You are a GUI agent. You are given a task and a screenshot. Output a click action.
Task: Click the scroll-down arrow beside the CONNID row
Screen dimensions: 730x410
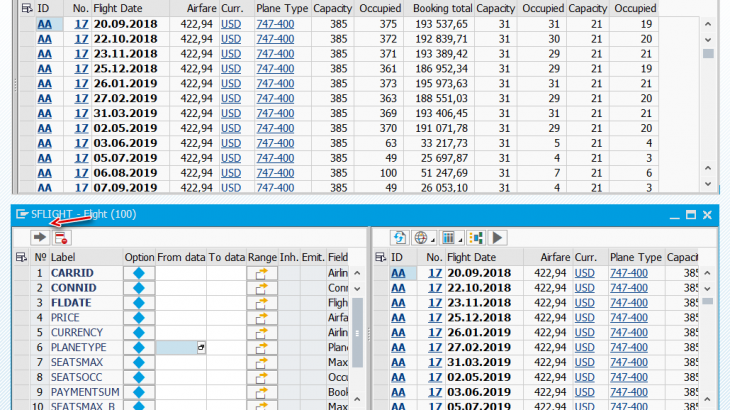pyautogui.click(x=357, y=289)
